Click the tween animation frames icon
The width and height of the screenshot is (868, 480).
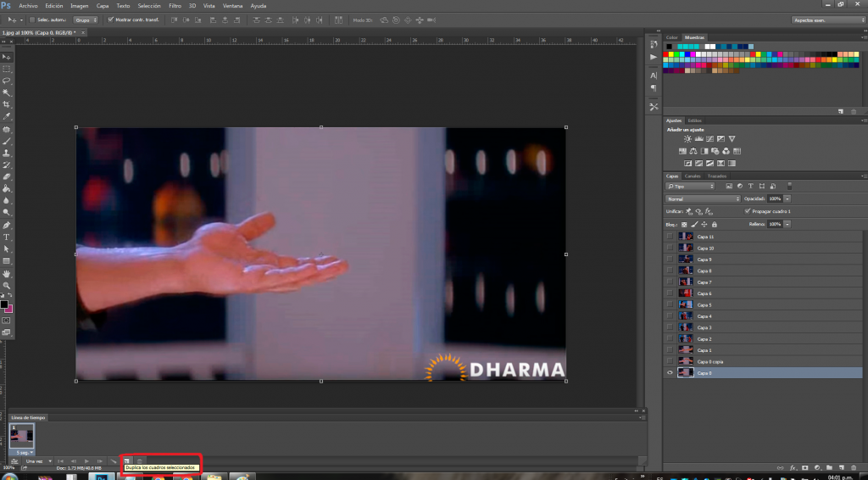click(x=114, y=461)
